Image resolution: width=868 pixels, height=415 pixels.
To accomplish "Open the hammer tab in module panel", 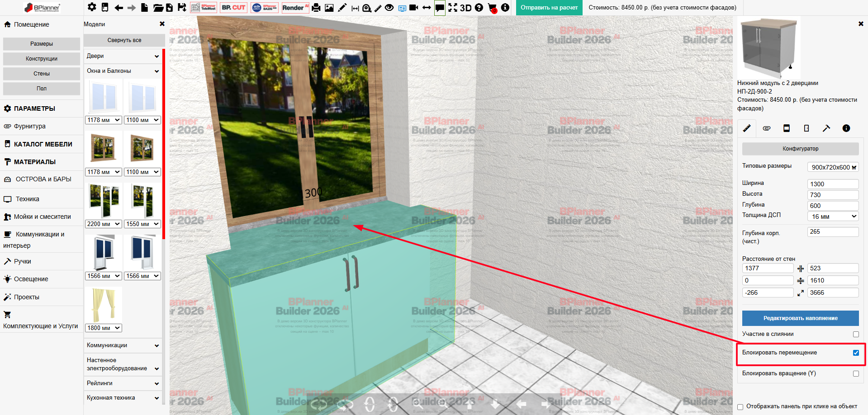I will click(x=826, y=128).
